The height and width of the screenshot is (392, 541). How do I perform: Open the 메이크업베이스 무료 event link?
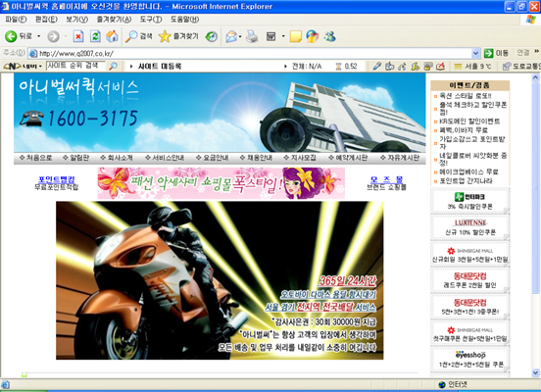point(468,171)
